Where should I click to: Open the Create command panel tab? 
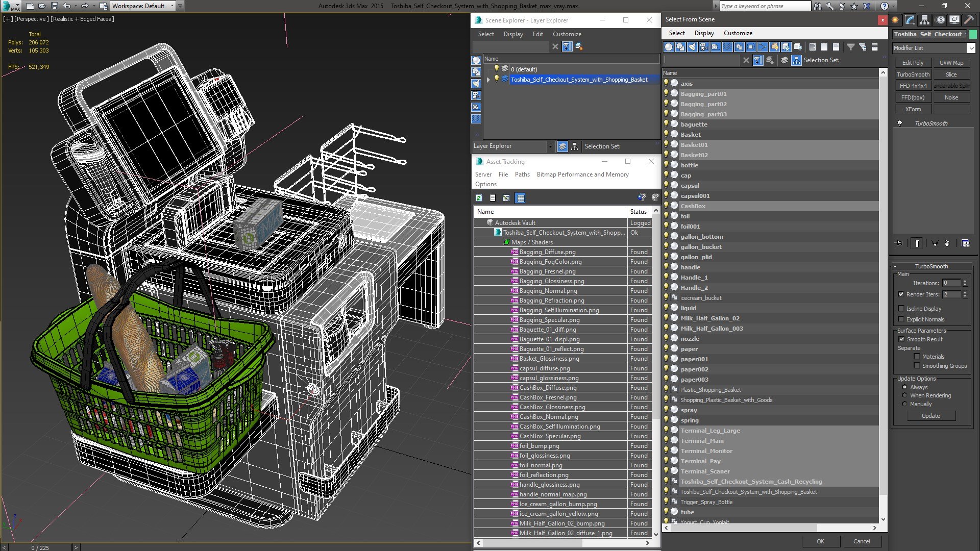click(895, 20)
